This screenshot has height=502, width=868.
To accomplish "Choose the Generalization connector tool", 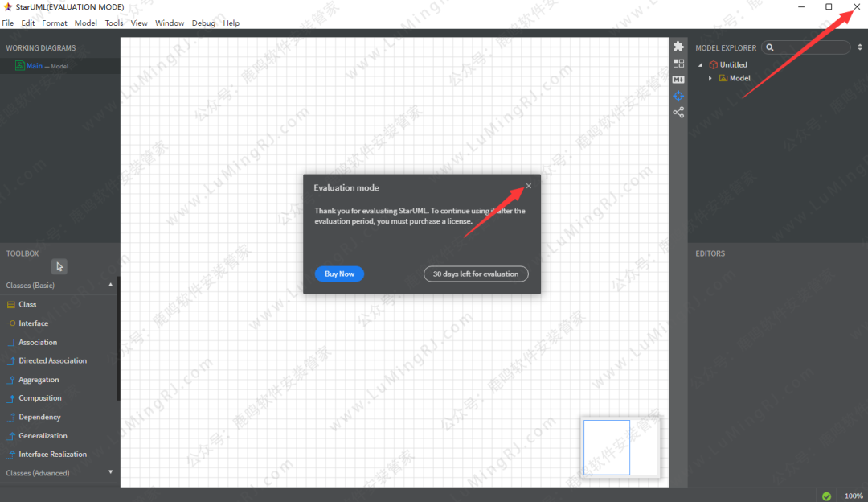I will point(43,436).
